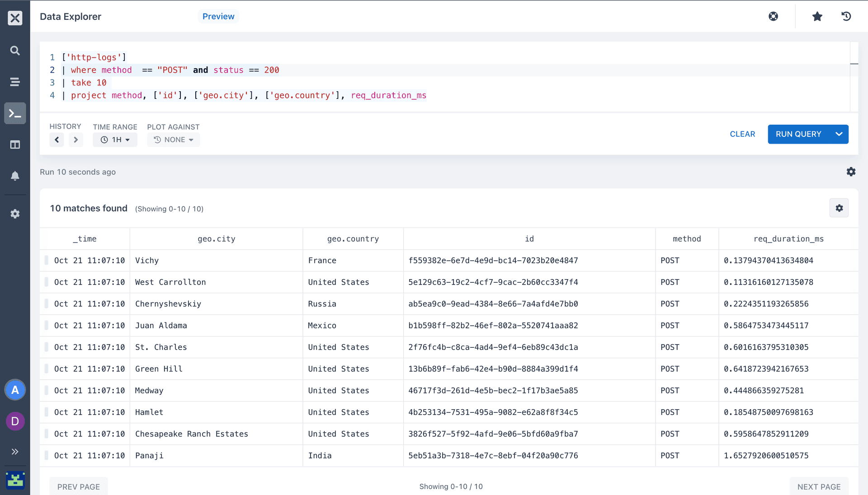Go to the NEXT PAGE of results
This screenshot has width=868, height=495.
click(819, 486)
